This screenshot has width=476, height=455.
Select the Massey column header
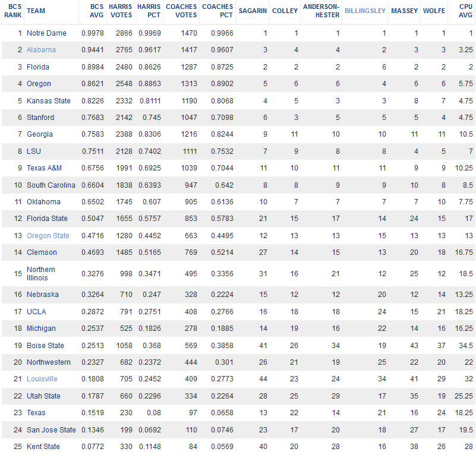pos(405,11)
